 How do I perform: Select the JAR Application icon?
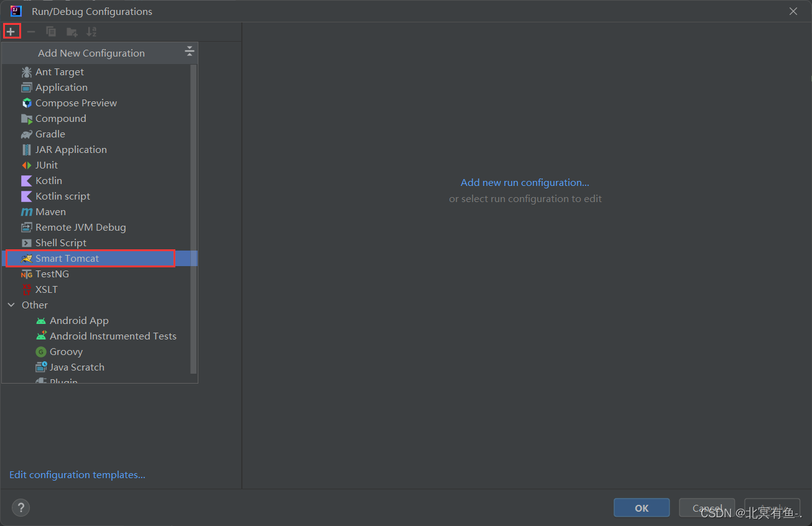click(27, 150)
